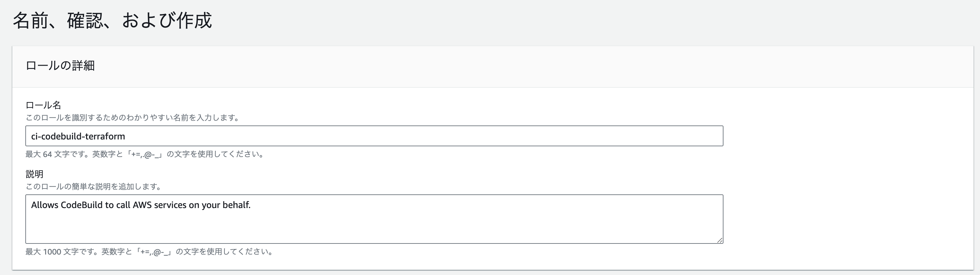
Task: Click the description hint text
Action: [93, 187]
